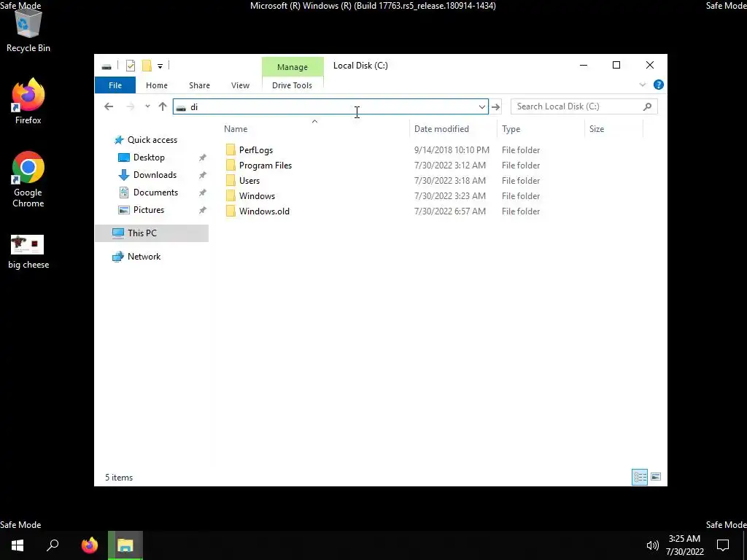747x560 pixels.
Task: Open recent locations dropdown arrow
Action: click(x=147, y=106)
